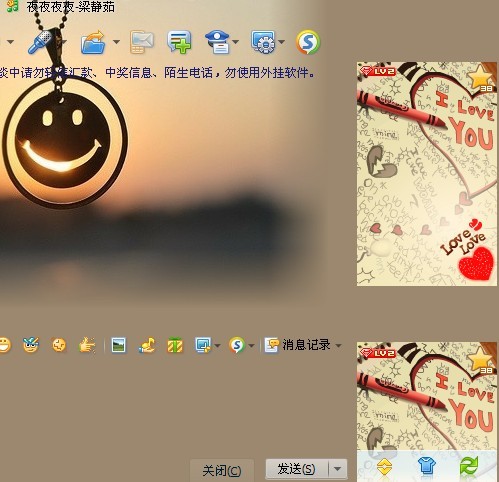
Task: Click the music note icon beside 夜夜夜夜-梁静茹
Action: click(x=13, y=5)
